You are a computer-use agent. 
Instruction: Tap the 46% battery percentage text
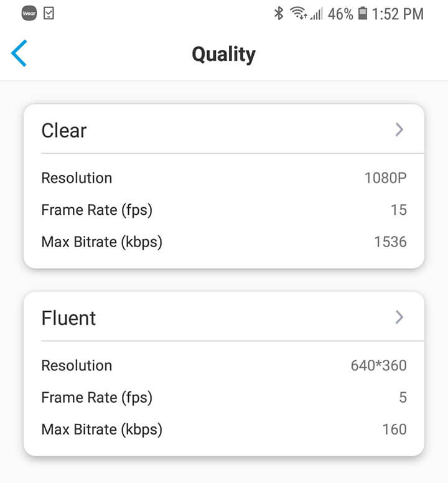click(340, 13)
